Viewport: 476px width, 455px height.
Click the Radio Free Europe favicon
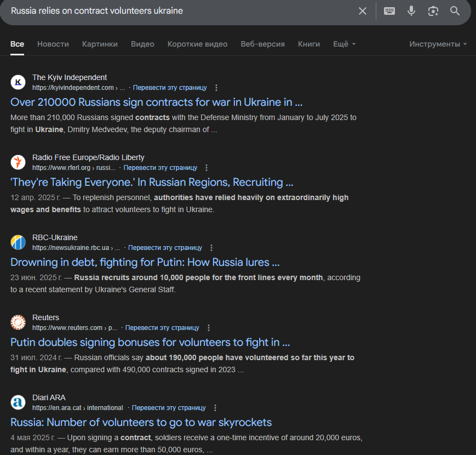(18, 162)
